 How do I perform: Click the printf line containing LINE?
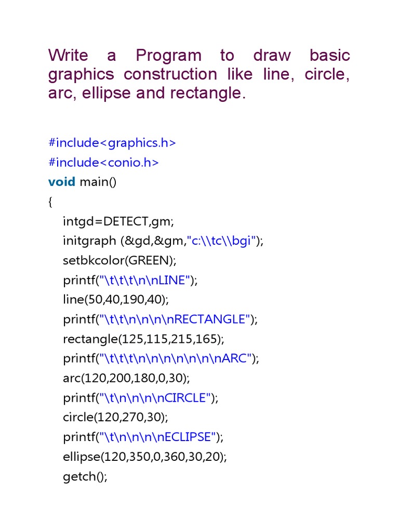pyautogui.click(x=130, y=280)
